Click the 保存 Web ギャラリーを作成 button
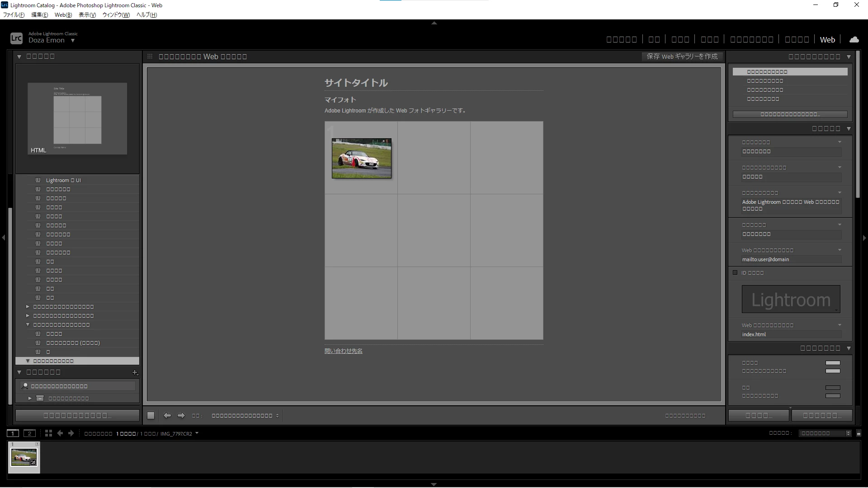Image resolution: width=868 pixels, height=488 pixels. coord(682,56)
